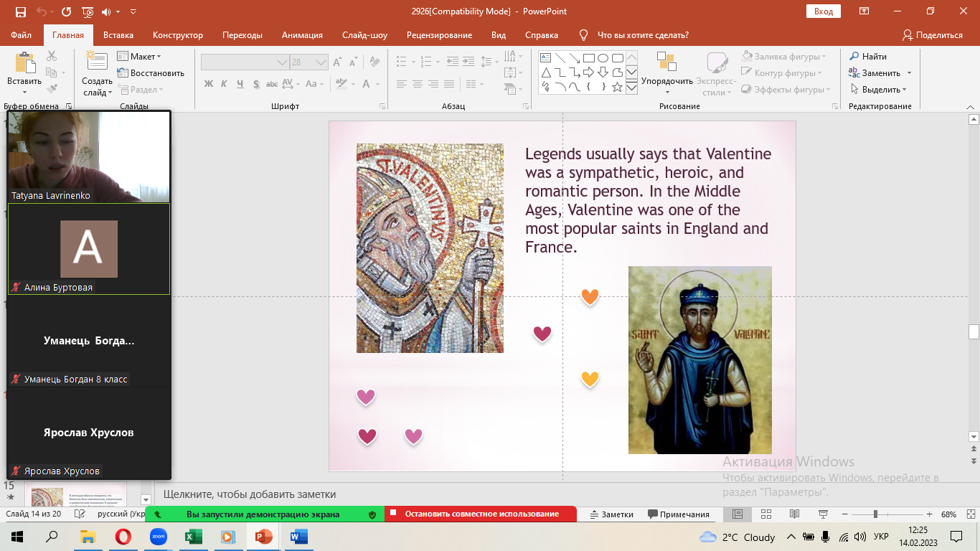Open Excel from the taskbar
980x551 pixels.
(x=193, y=537)
